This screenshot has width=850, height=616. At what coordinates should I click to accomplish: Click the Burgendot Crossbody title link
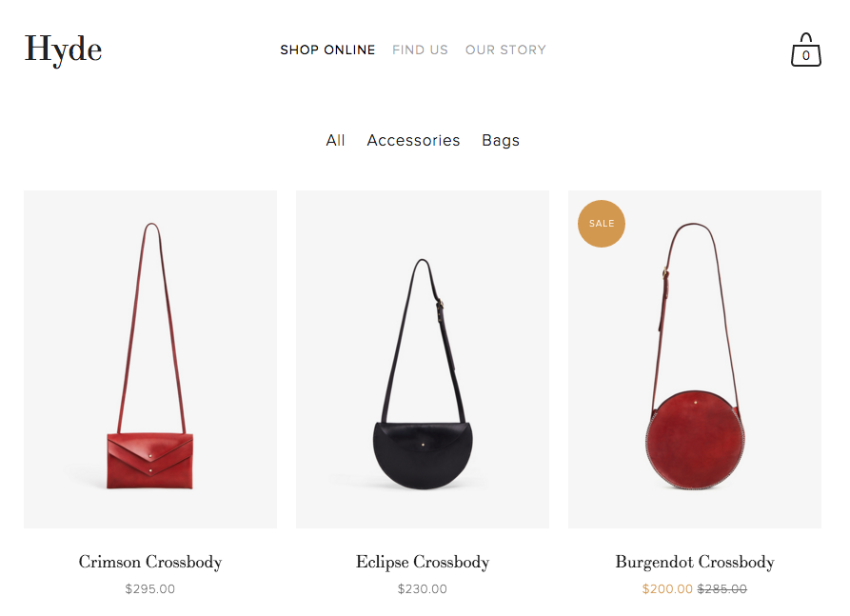point(695,562)
